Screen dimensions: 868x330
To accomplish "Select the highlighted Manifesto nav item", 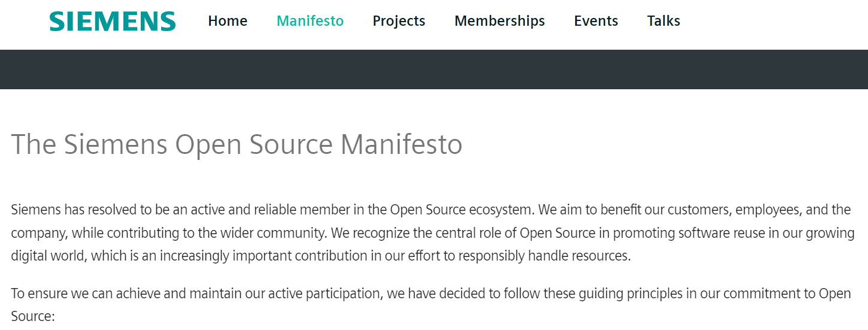I will coord(310,21).
